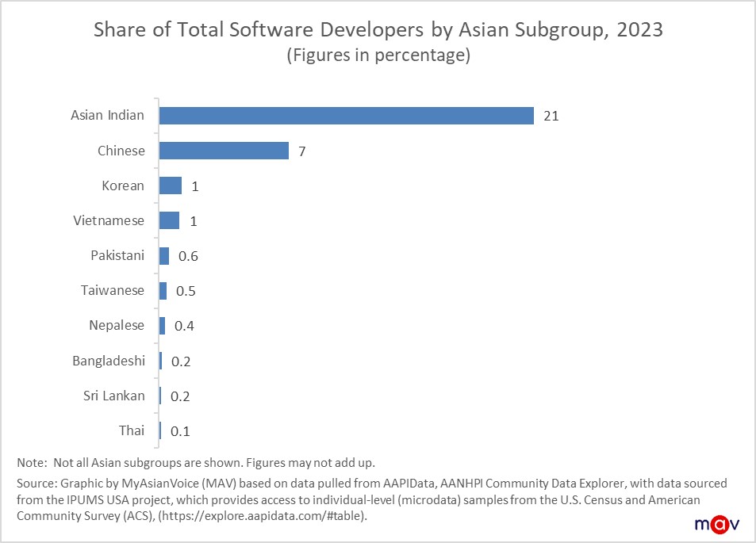Image resolution: width=756 pixels, height=543 pixels.
Task: Select the Taiwanese bar
Action: click(x=163, y=290)
